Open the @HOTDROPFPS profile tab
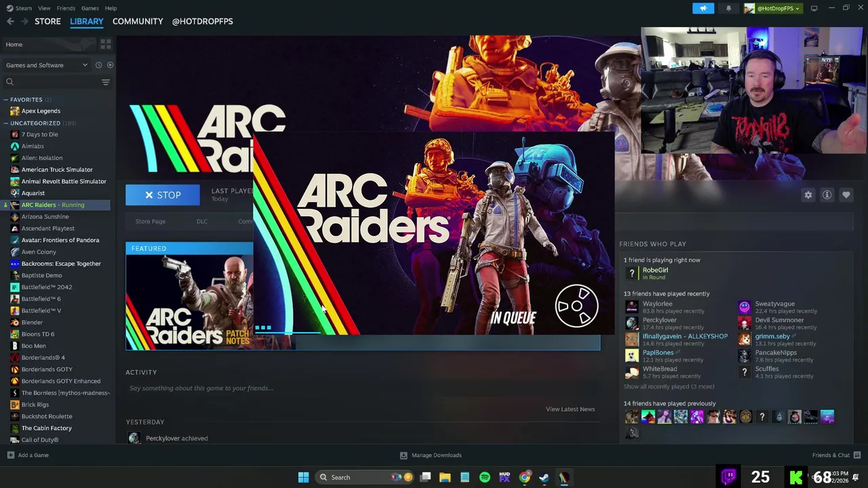The width and height of the screenshot is (868, 488). pos(202,22)
